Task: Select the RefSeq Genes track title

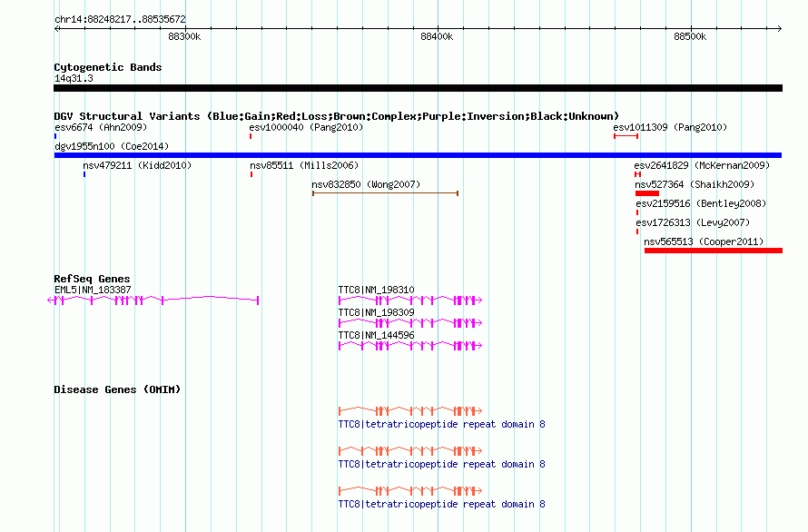Action: pyautogui.click(x=92, y=279)
